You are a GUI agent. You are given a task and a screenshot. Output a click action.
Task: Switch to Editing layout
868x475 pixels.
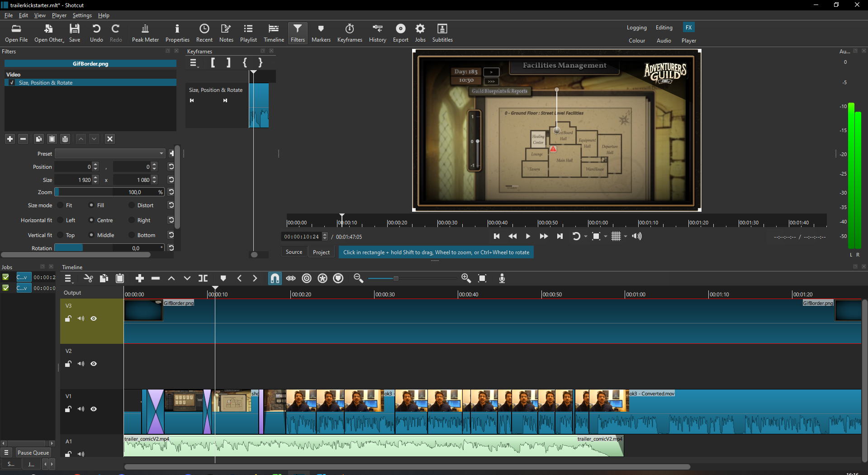coord(664,28)
